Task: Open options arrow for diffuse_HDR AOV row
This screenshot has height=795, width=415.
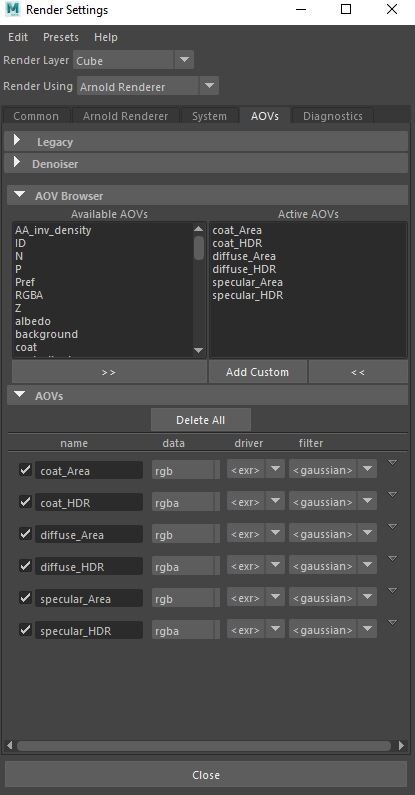Action: pos(392,558)
